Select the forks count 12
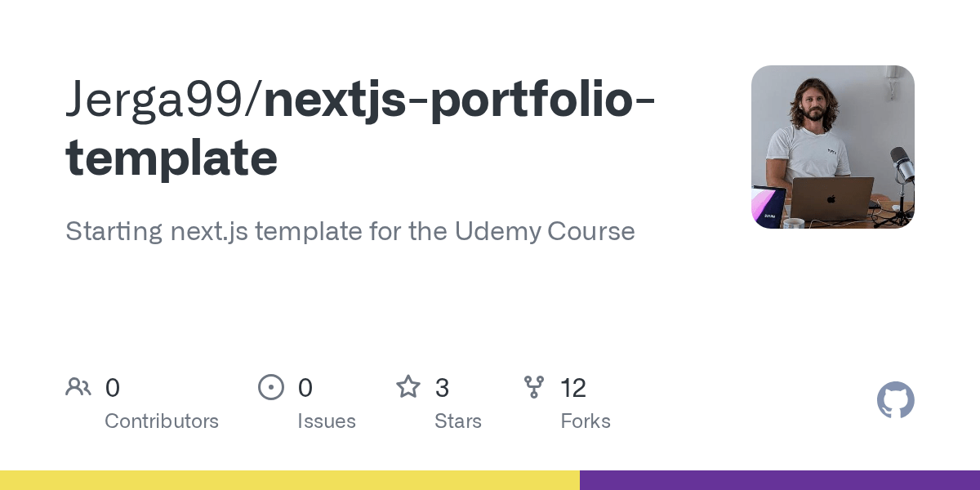980x490 pixels. coord(573,388)
